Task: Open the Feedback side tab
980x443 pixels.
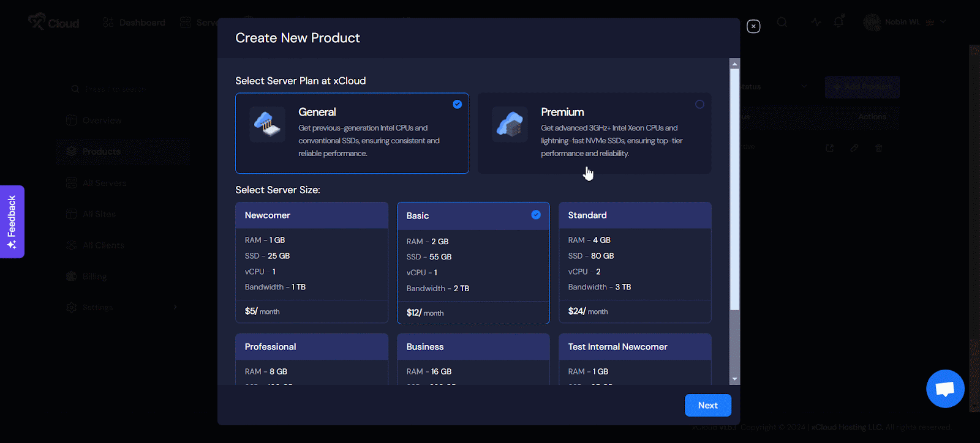Action: click(x=12, y=221)
